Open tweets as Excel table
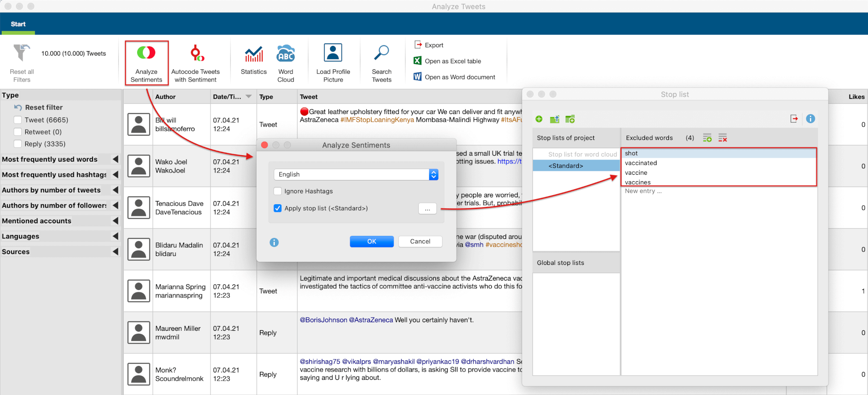868x395 pixels. point(447,61)
